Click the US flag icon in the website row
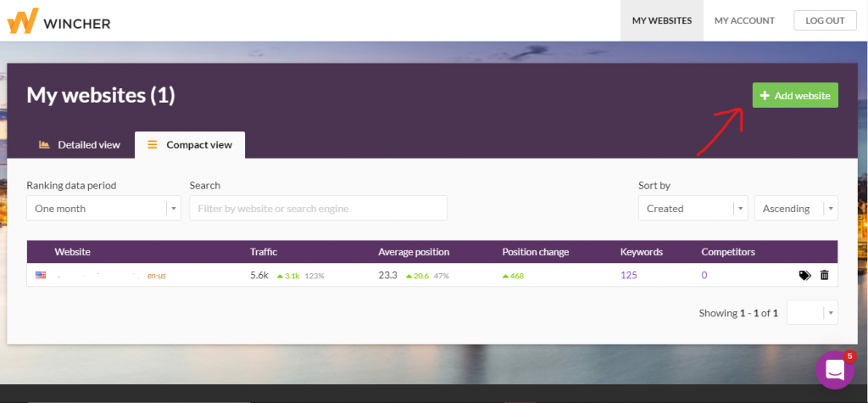Viewport: 868px width, 403px height. click(x=41, y=275)
